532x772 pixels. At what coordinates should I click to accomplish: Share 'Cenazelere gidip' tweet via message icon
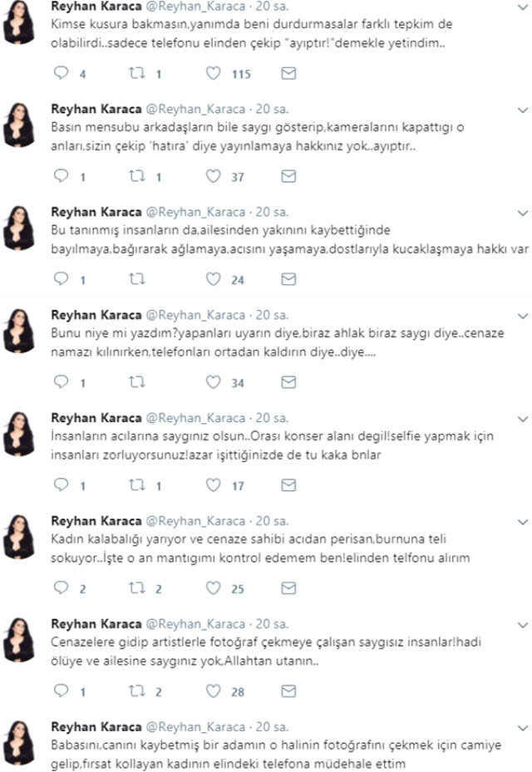288,691
